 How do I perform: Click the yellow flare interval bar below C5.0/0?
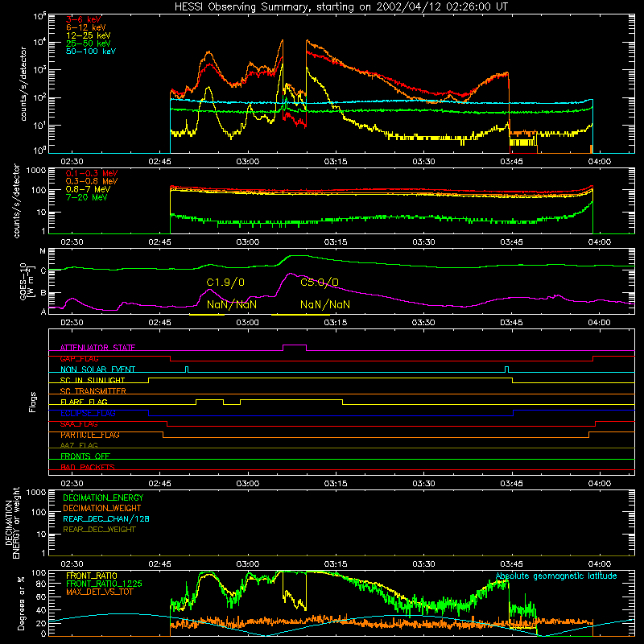point(300,315)
